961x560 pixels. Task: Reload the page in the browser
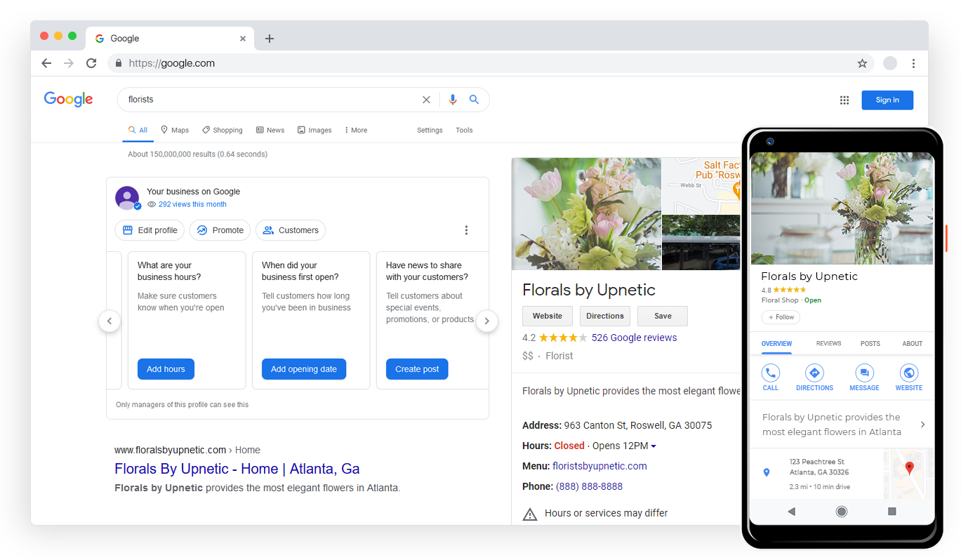(91, 63)
